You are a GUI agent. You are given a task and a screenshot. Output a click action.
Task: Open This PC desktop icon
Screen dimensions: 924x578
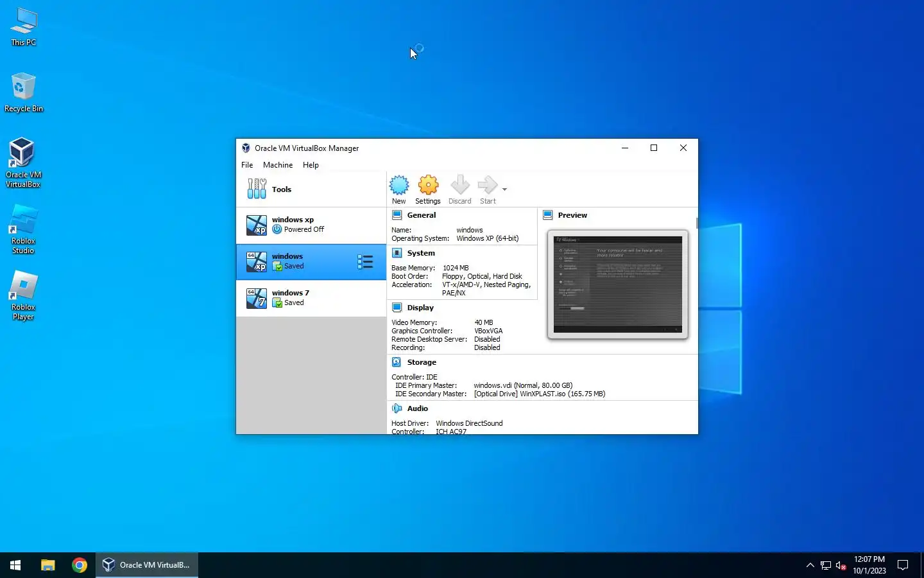click(24, 28)
